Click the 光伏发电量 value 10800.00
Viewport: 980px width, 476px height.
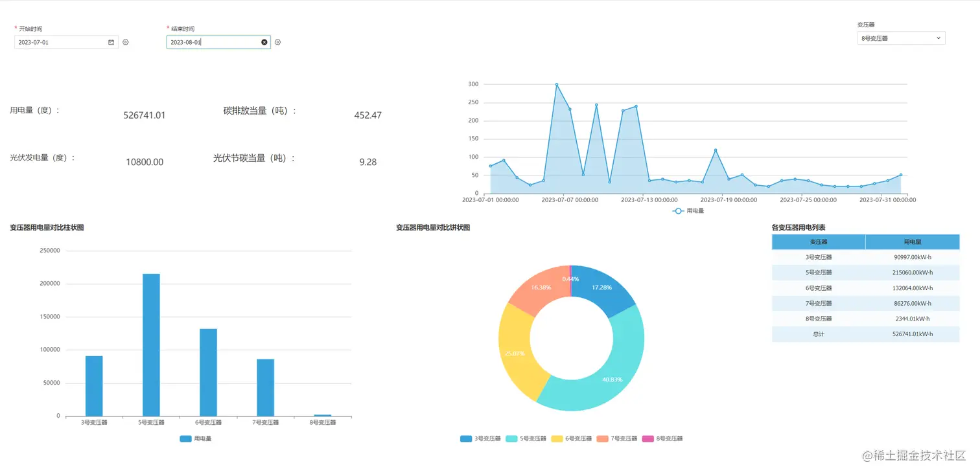coord(145,162)
